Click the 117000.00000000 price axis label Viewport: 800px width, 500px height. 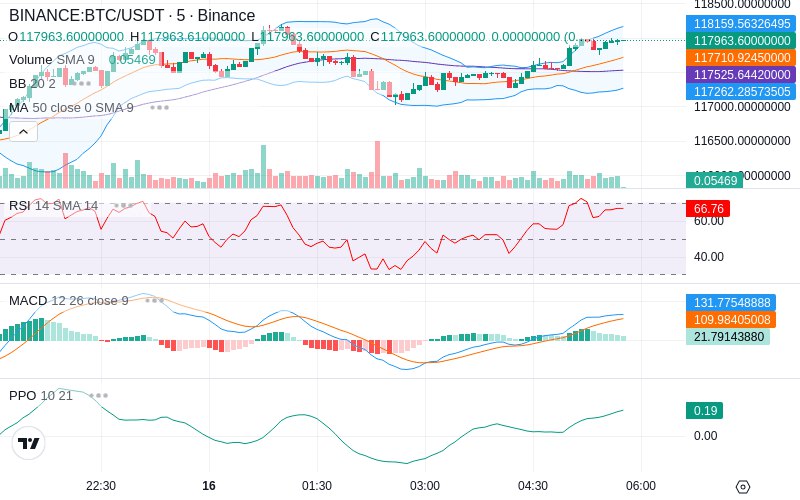[x=742, y=107]
